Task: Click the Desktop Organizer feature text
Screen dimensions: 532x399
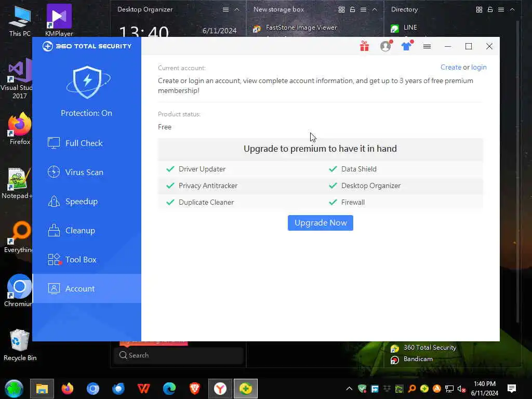Action: pyautogui.click(x=371, y=185)
